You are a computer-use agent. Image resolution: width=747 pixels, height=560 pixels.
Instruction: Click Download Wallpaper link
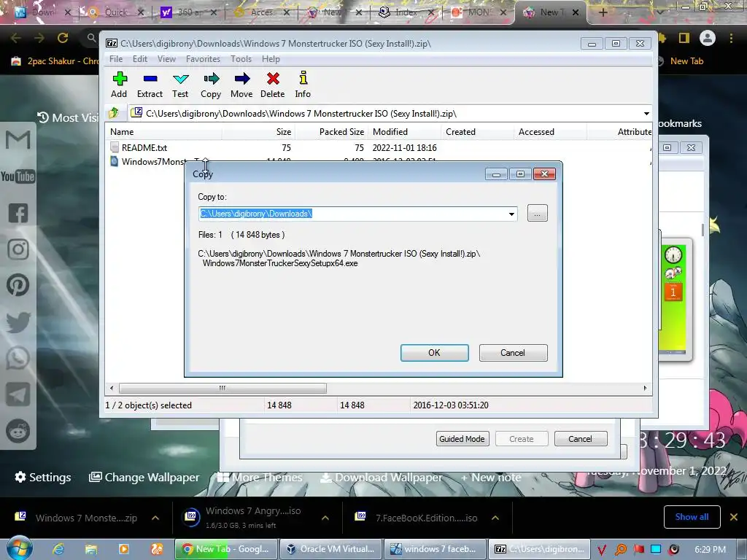coord(382,477)
